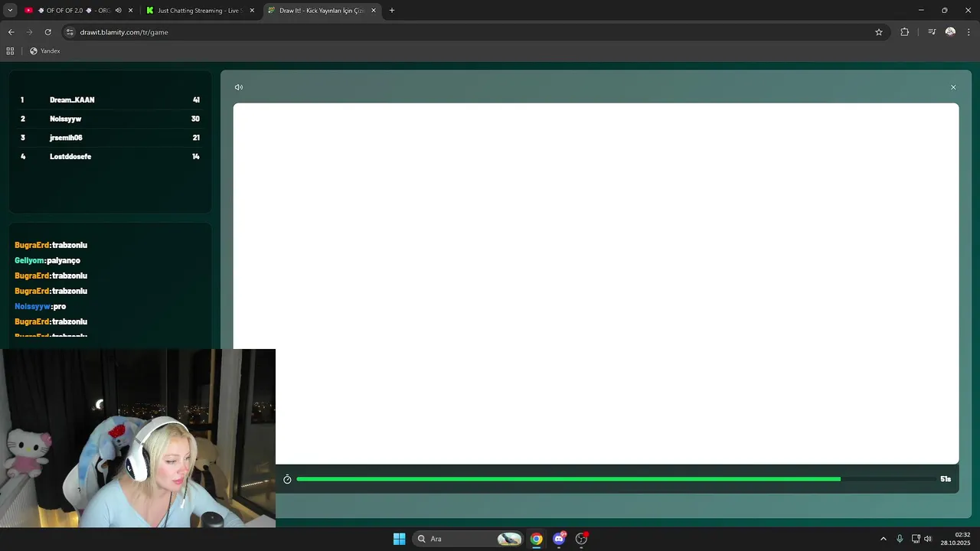Open the apps grid in bookmarks bar

(x=10, y=51)
